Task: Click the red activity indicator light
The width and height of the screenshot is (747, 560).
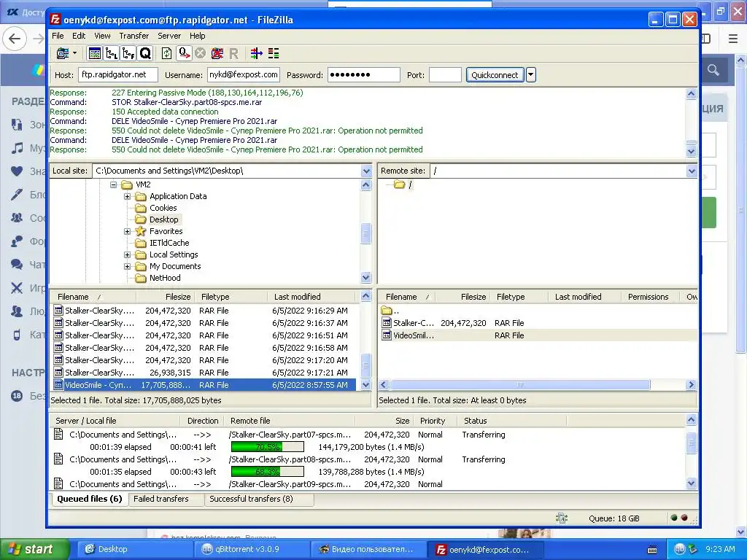Action: (x=684, y=518)
